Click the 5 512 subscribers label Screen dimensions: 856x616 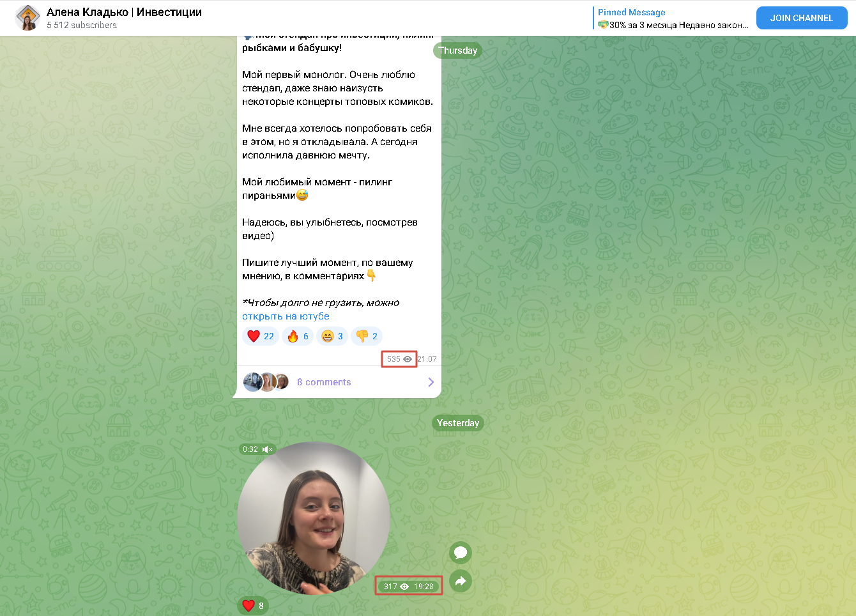pyautogui.click(x=82, y=26)
